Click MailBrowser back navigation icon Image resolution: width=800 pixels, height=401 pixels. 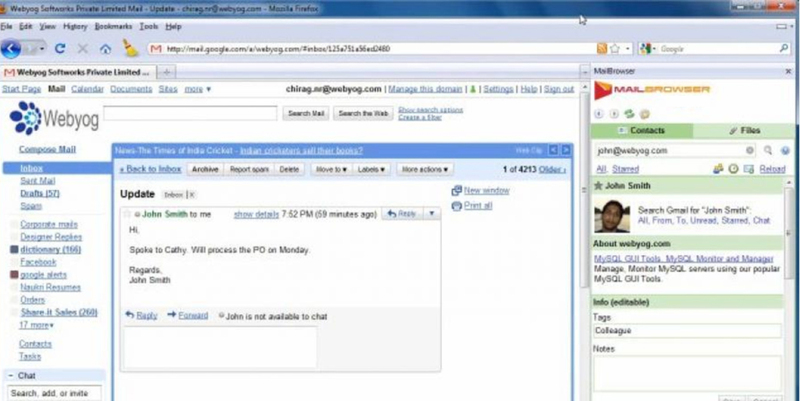point(599,114)
